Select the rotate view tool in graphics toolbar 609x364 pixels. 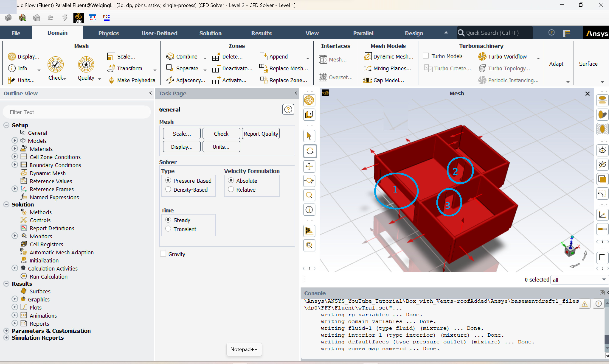pyautogui.click(x=309, y=151)
